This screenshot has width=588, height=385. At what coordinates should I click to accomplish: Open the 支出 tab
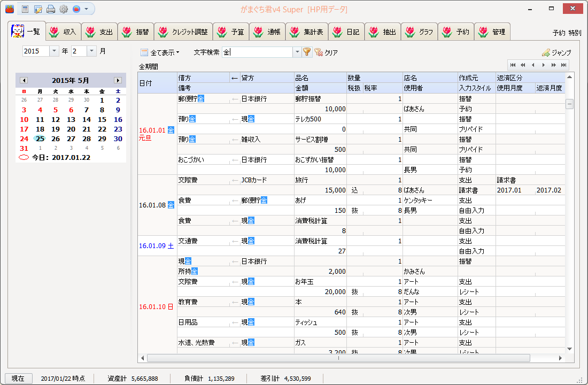[x=100, y=32]
